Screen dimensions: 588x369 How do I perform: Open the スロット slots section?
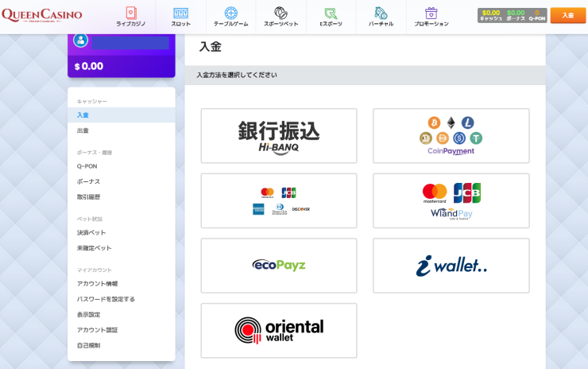click(x=180, y=17)
